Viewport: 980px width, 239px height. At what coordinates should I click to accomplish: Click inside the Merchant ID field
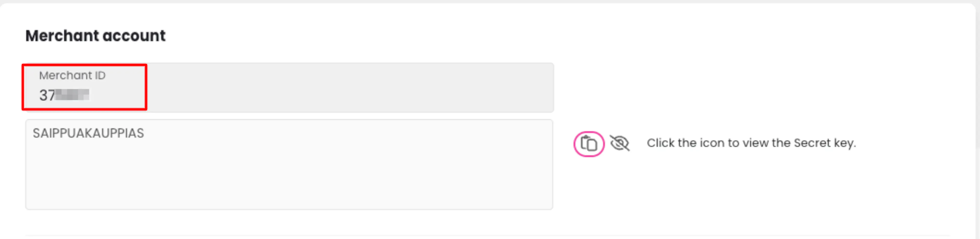point(289,88)
